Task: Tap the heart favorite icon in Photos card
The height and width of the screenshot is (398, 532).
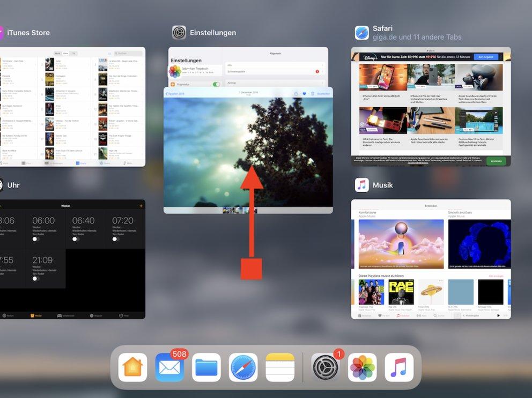Action: (x=304, y=94)
